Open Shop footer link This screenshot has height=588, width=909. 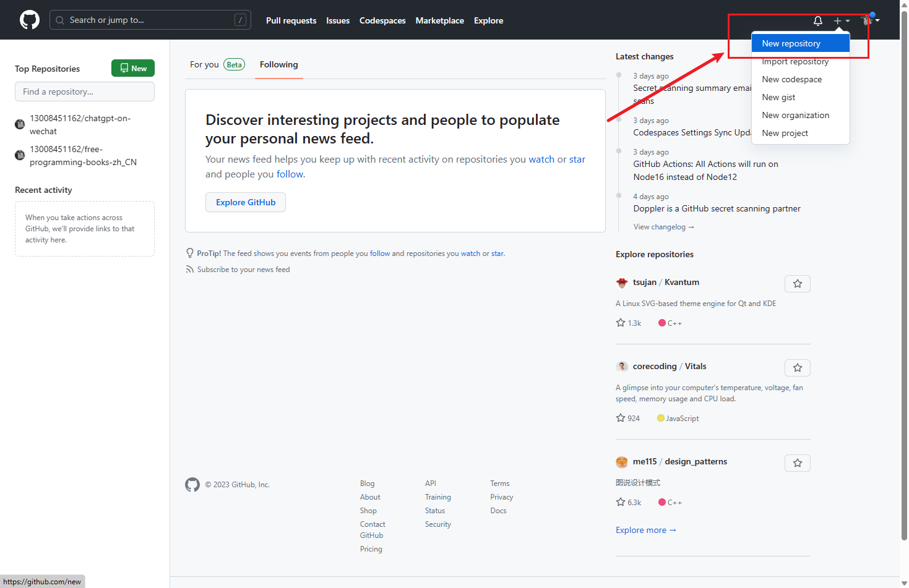pyautogui.click(x=368, y=511)
